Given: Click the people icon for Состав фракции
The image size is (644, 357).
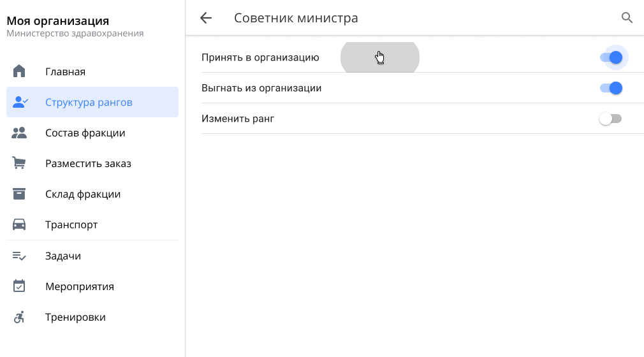Looking at the screenshot, I should [19, 133].
